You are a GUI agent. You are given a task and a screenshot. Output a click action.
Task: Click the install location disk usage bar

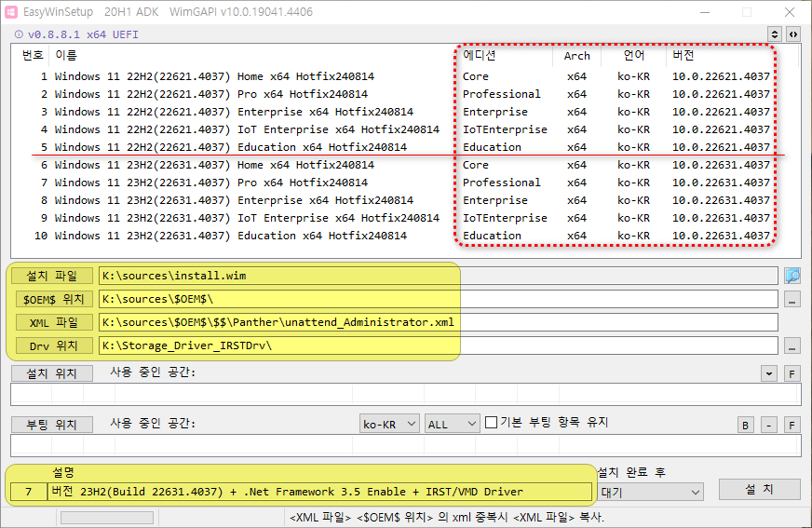point(405,395)
